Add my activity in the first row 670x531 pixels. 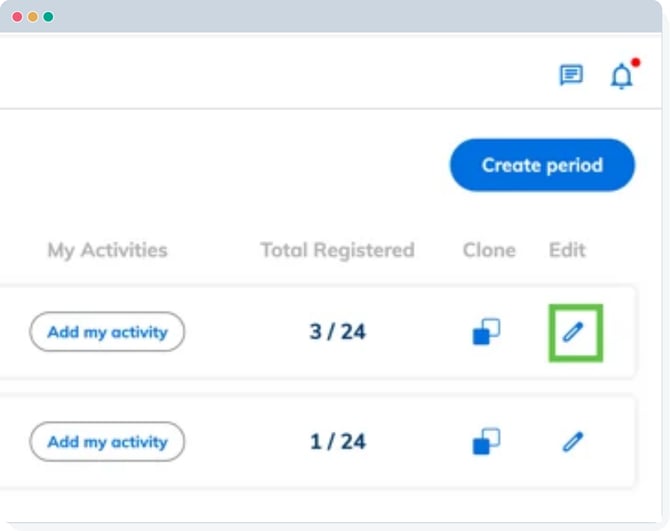107,332
